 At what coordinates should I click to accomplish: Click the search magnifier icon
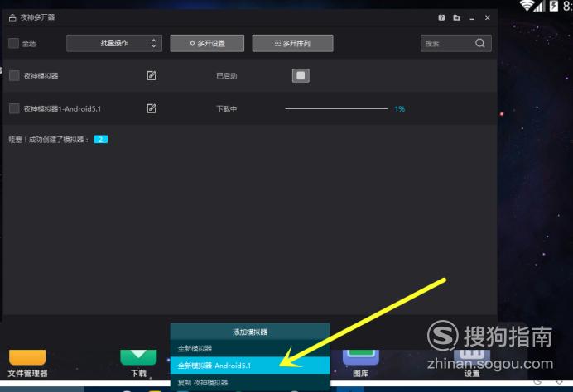pos(480,43)
